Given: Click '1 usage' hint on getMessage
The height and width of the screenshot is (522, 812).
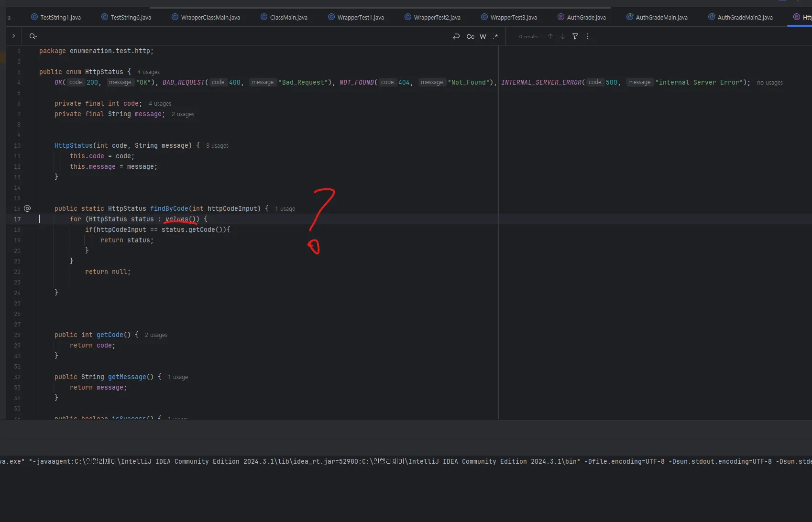Looking at the screenshot, I should click(x=178, y=377).
